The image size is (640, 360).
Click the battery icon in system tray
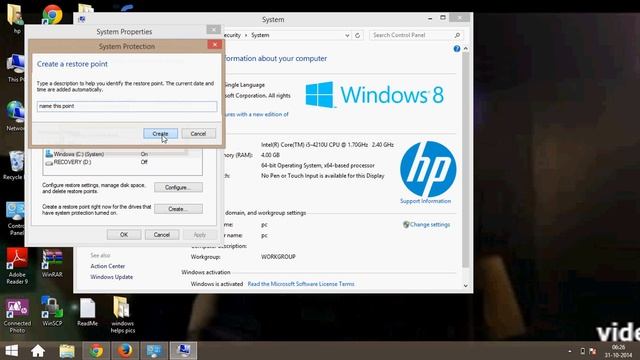[582, 351]
